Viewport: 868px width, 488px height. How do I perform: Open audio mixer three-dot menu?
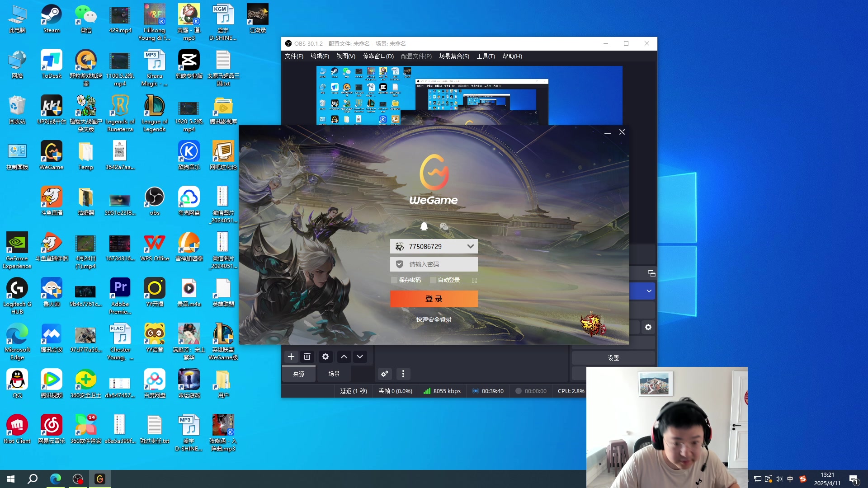coord(403,374)
